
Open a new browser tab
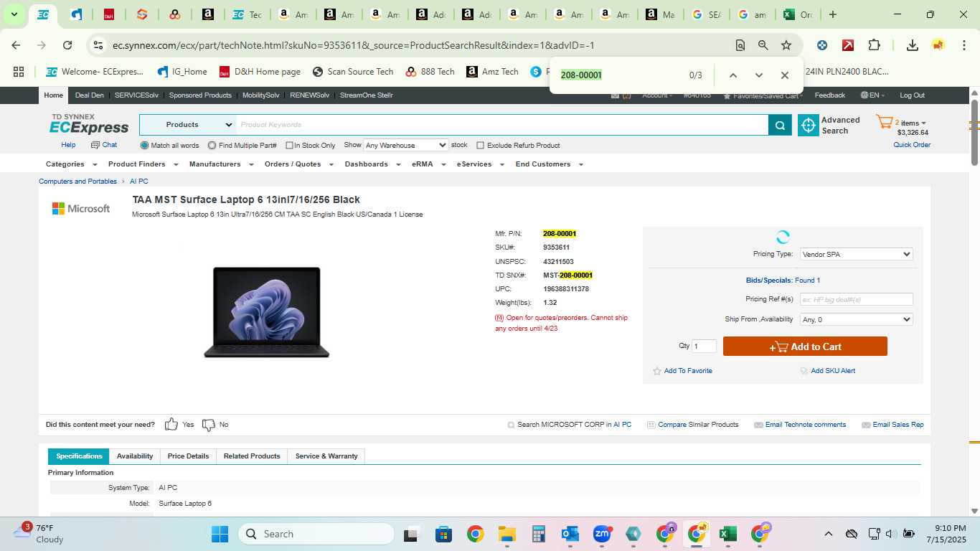tap(832, 14)
